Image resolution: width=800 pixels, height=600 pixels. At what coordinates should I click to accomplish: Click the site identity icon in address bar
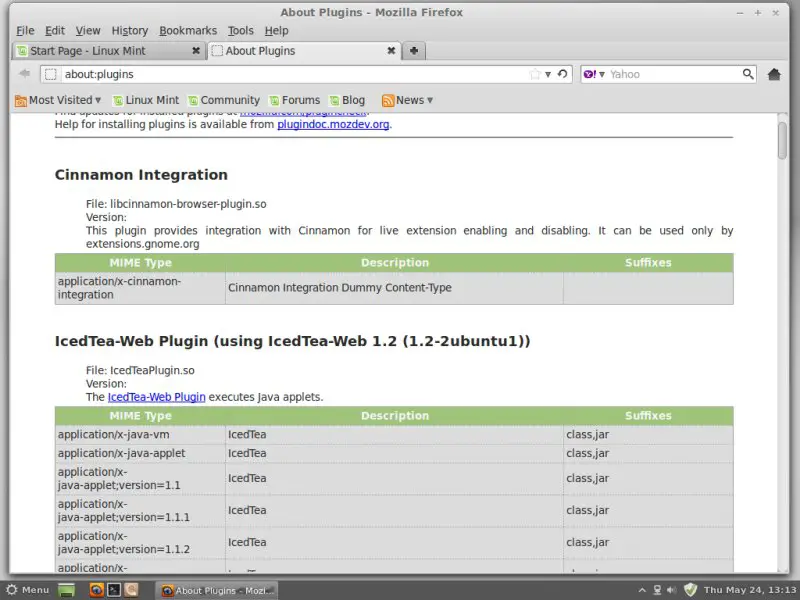(x=51, y=74)
